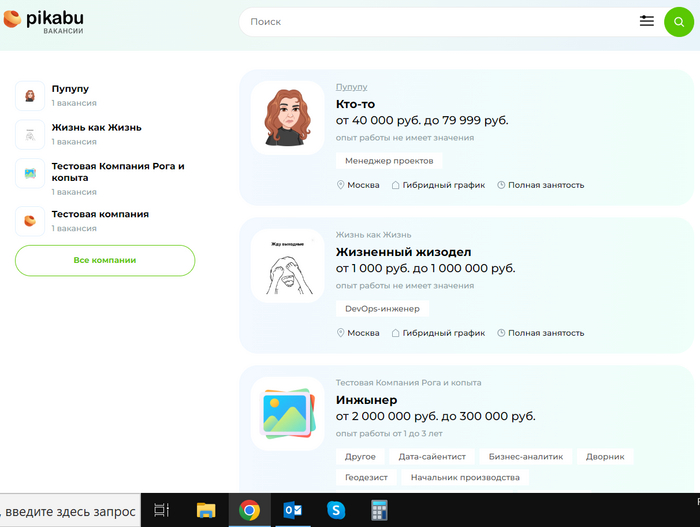Image resolution: width=700 pixels, height=527 pixels.
Task: Click the DevOps-инженер tag
Action: pyautogui.click(x=382, y=308)
